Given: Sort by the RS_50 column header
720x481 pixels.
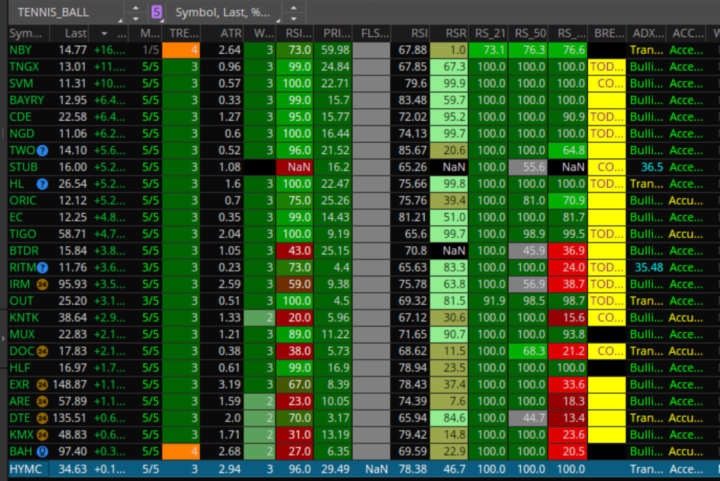Looking at the screenshot, I should [528, 34].
